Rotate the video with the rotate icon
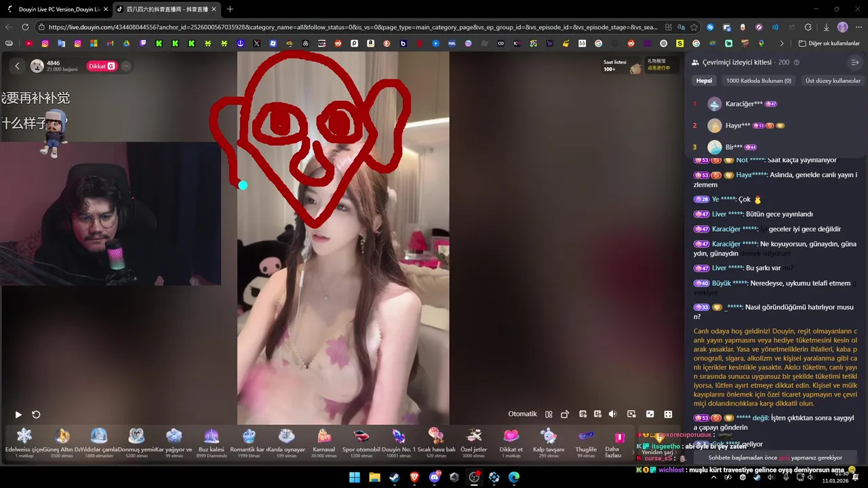The width and height of the screenshot is (868, 488). click(564, 414)
